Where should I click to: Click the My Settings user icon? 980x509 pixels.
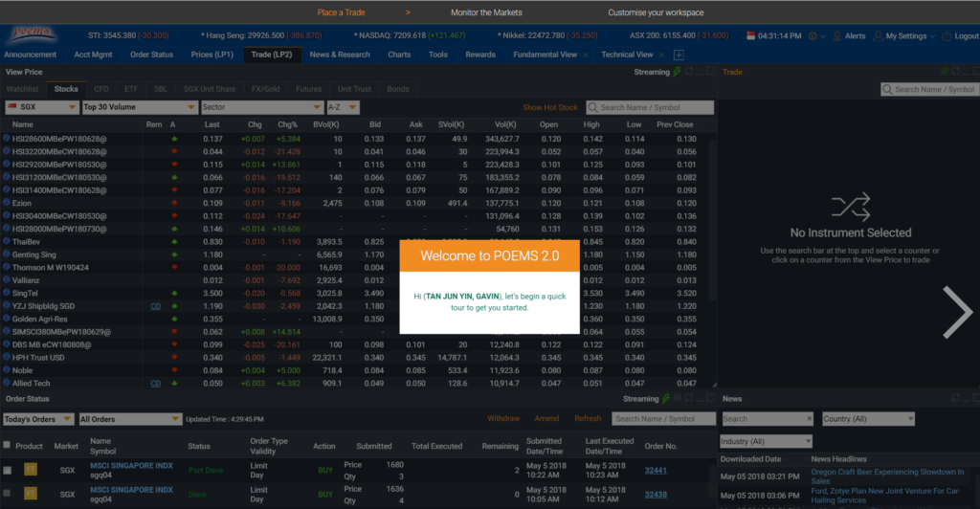coord(879,36)
